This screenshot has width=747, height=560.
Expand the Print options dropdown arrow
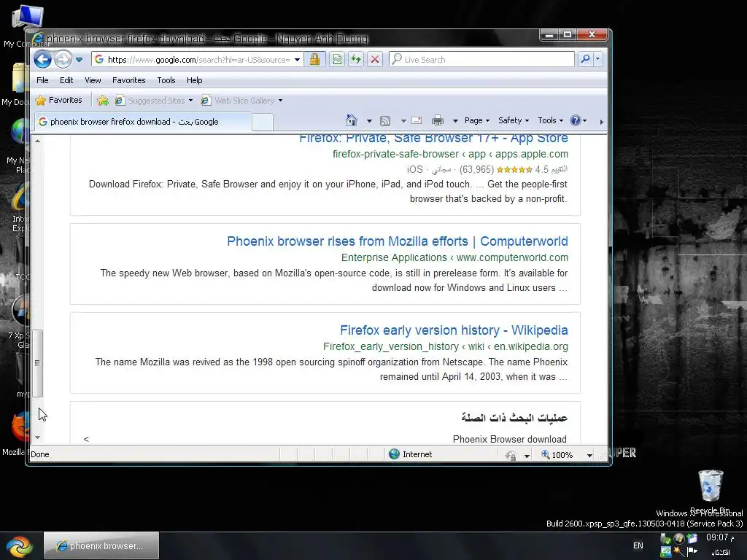(455, 121)
